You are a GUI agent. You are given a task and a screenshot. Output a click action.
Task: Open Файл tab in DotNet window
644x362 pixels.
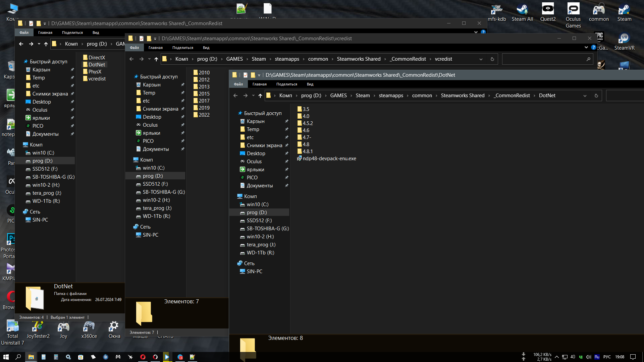tap(238, 84)
